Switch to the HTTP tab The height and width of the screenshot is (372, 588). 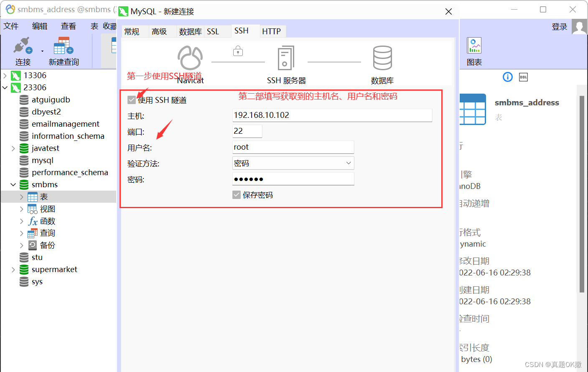pos(272,31)
